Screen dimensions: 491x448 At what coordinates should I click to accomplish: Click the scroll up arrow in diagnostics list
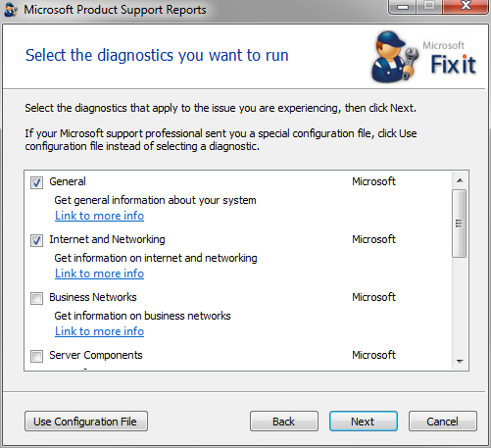point(460,180)
